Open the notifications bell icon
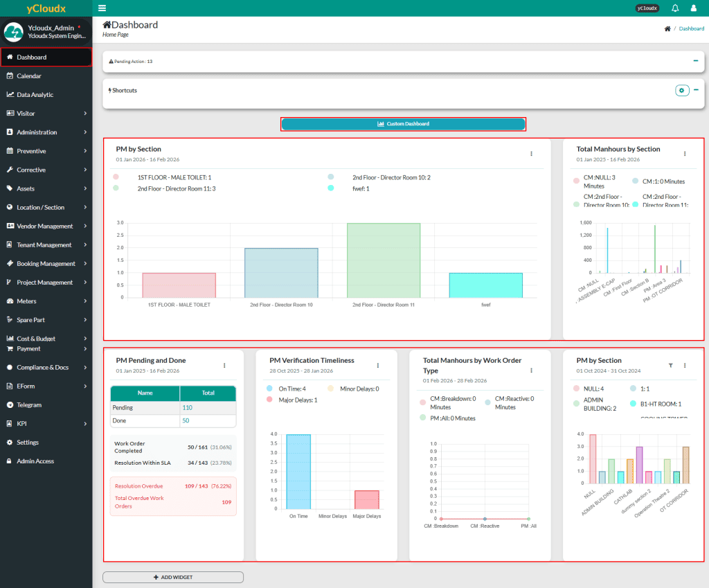The width and height of the screenshot is (709, 588). point(675,8)
